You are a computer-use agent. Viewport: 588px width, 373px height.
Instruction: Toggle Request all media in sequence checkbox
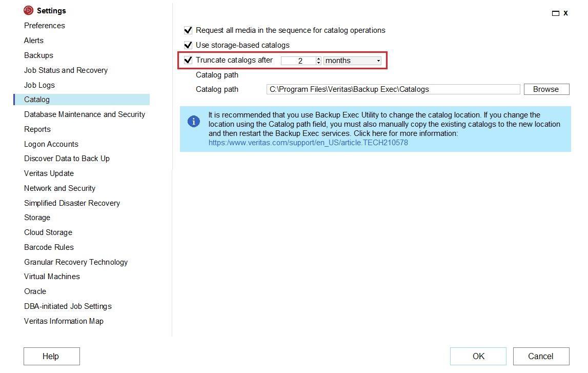click(x=188, y=30)
